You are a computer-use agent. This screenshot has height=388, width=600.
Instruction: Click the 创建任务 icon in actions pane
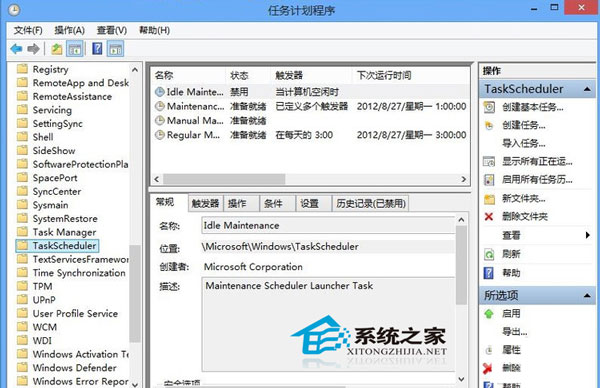point(489,125)
